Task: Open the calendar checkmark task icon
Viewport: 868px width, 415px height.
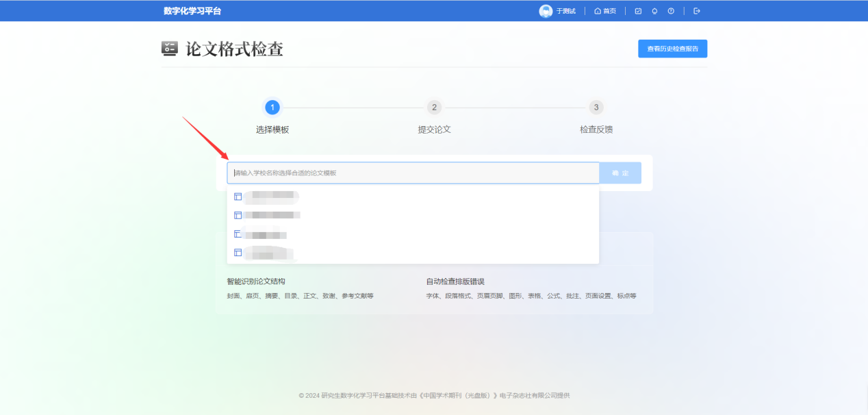Action: [638, 11]
